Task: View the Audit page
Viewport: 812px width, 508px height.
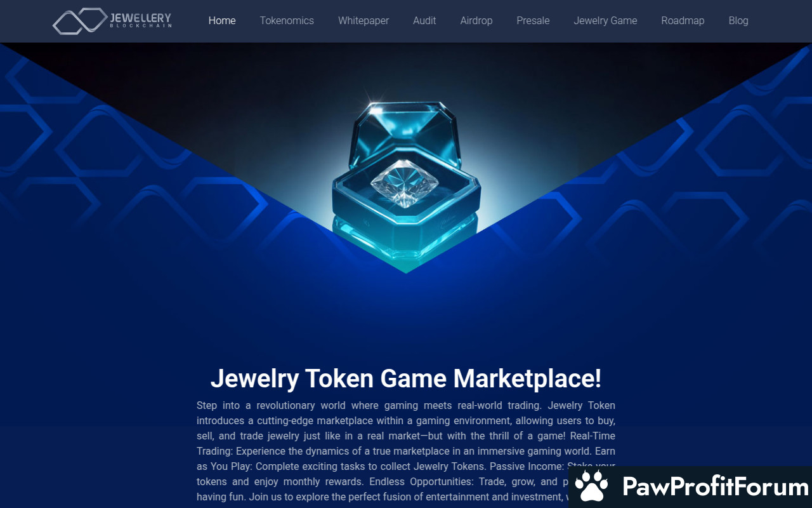Action: (424, 20)
